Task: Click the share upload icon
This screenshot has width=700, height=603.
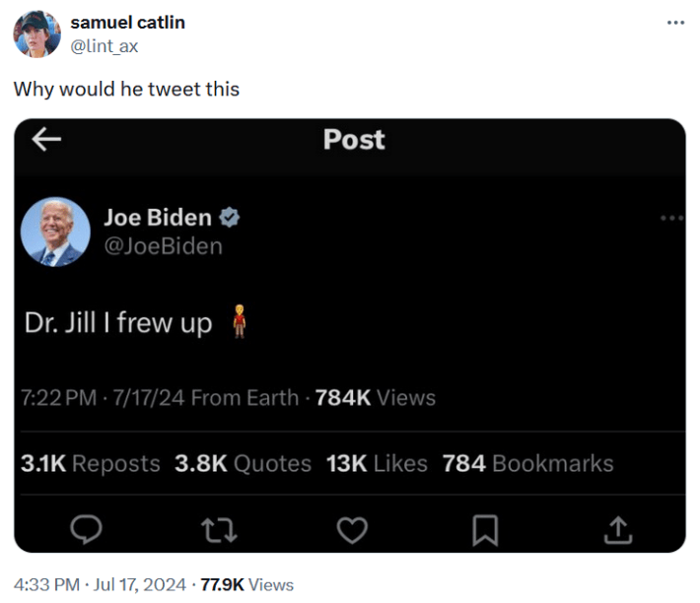Action: pyautogui.click(x=616, y=532)
